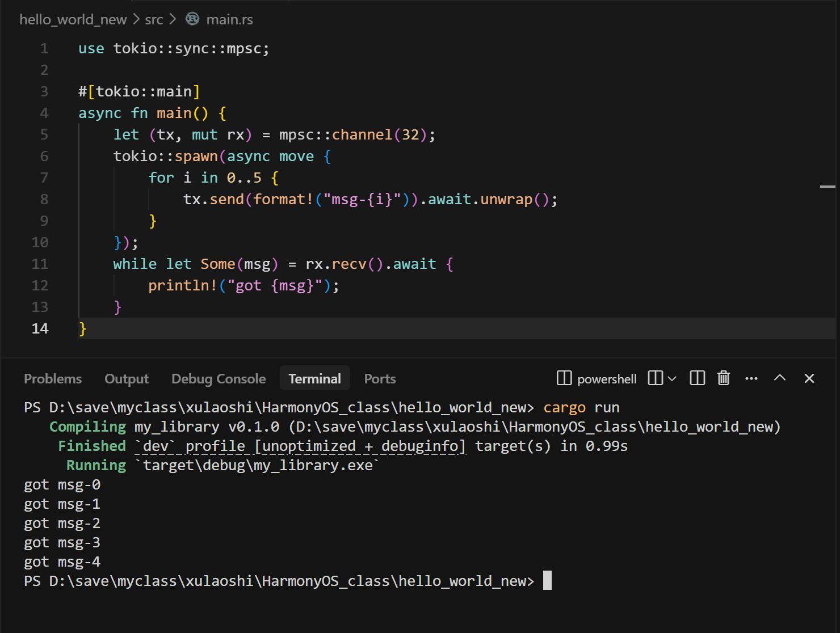
Task: Open the Debug Console tab
Action: tap(219, 379)
